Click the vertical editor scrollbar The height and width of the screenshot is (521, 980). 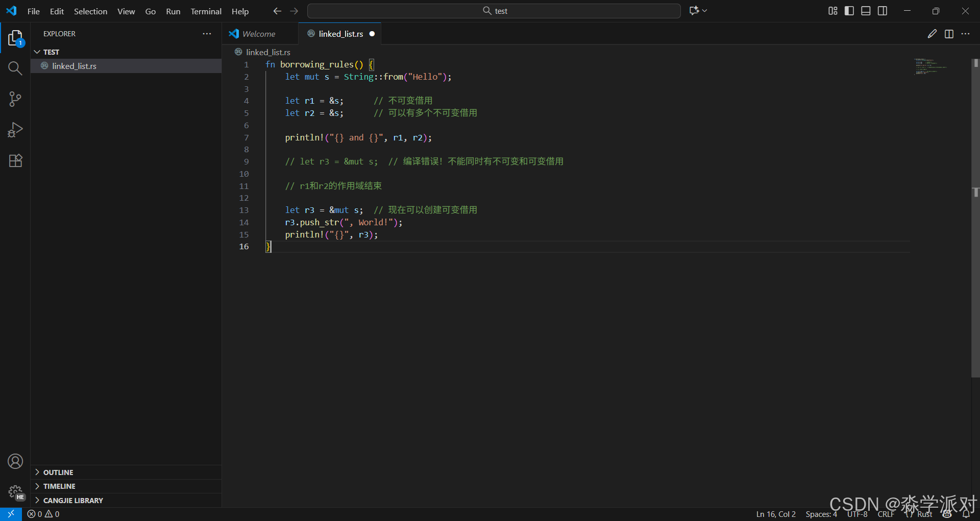[975, 217]
